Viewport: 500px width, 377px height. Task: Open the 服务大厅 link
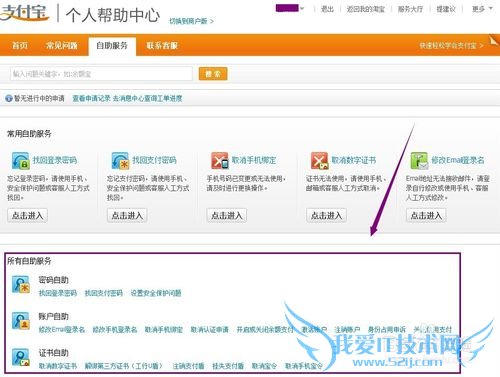pos(410,9)
